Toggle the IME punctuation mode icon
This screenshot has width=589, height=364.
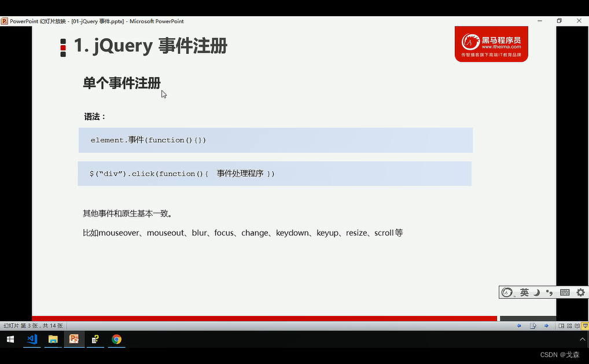pyautogui.click(x=550, y=292)
